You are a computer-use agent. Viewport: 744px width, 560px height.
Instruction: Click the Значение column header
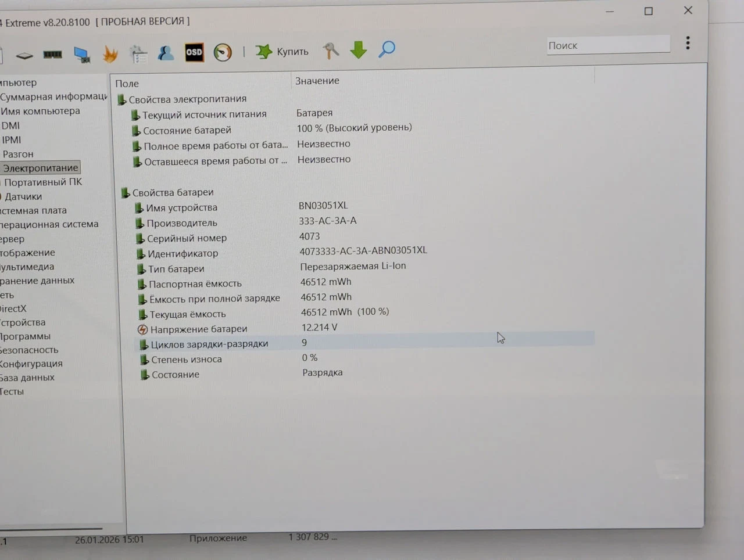pos(317,81)
